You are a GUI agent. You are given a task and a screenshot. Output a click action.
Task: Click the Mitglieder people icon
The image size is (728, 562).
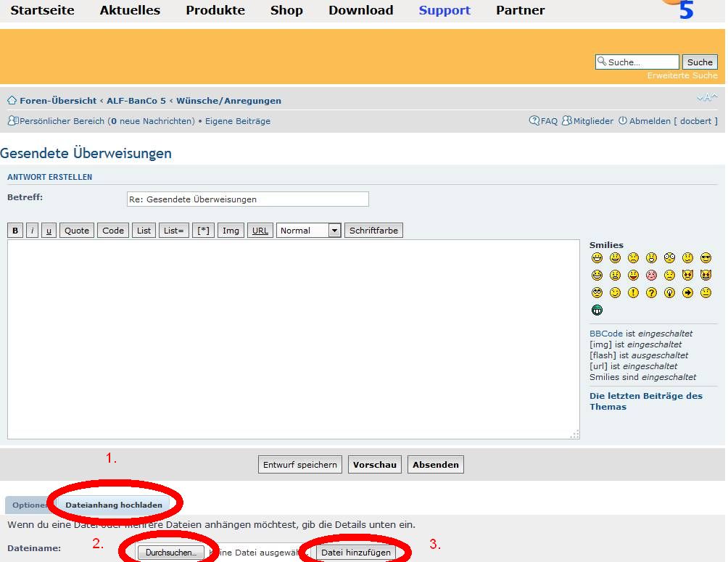coord(566,121)
